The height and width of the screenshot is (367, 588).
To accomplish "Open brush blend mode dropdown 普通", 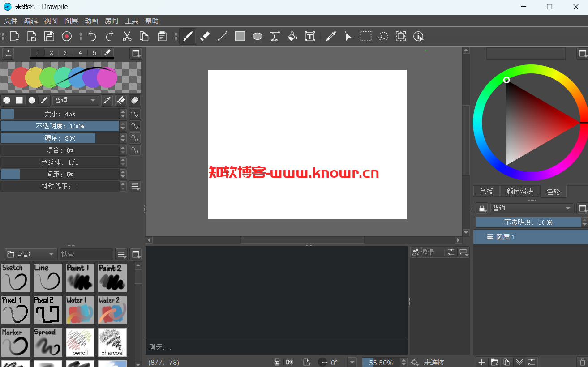I will [75, 100].
